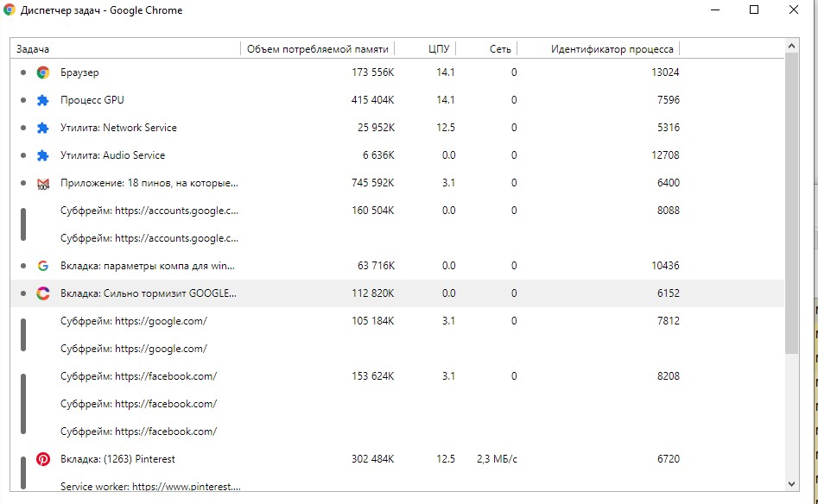This screenshot has height=504, width=818.
Task: Click the Gmail icon of the Приложение row
Action: 43,183
